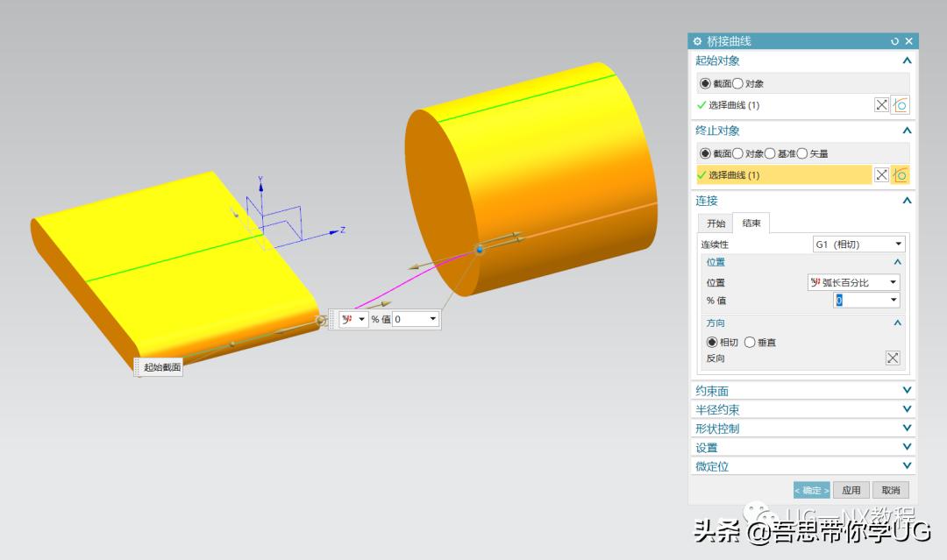This screenshot has width=947, height=560.
Task: Click the reverse-direction icon in the 起始对象 section
Action: click(x=882, y=105)
